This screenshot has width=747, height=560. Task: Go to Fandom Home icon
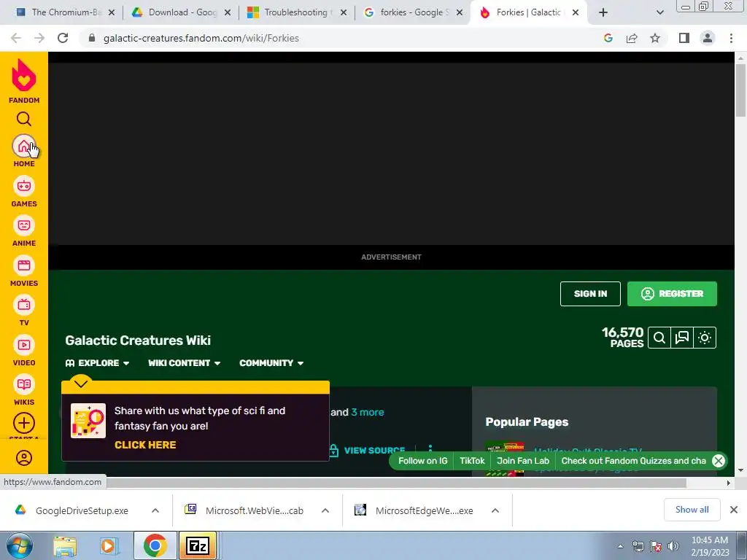coord(24,146)
